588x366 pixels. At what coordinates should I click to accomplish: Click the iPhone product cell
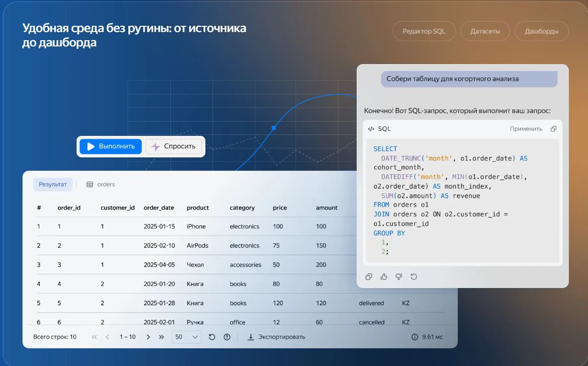196,226
